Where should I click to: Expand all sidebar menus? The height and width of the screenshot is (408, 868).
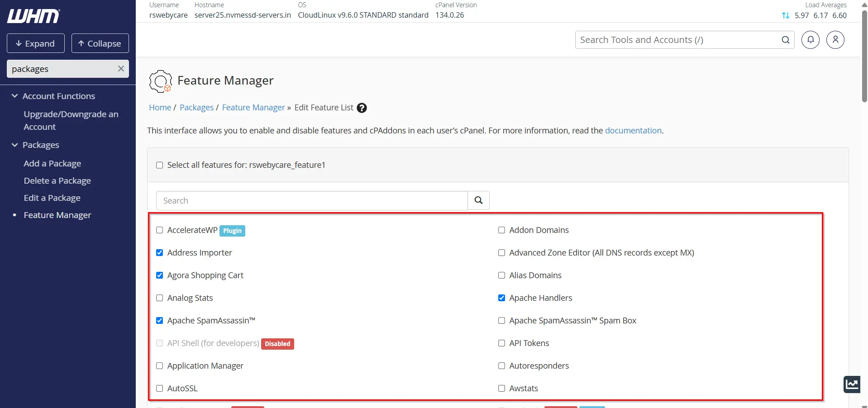[36, 43]
